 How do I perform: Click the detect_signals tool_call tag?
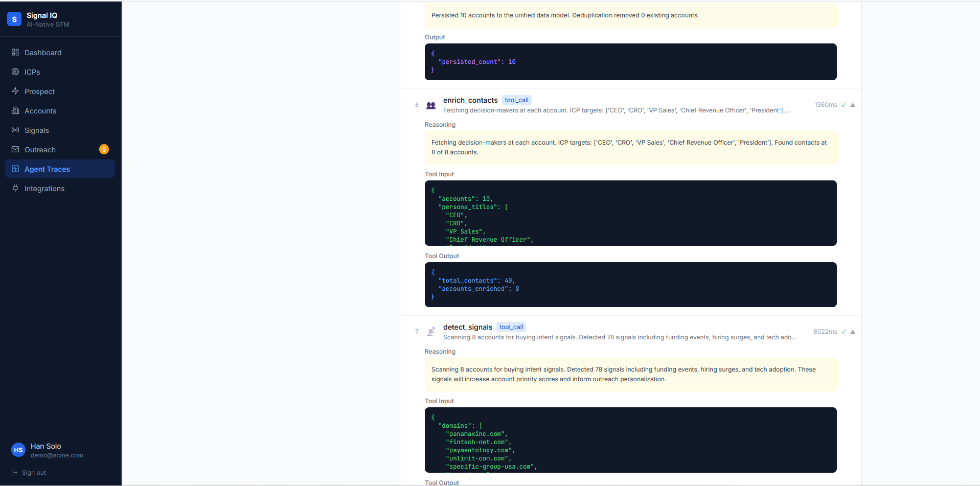point(511,327)
